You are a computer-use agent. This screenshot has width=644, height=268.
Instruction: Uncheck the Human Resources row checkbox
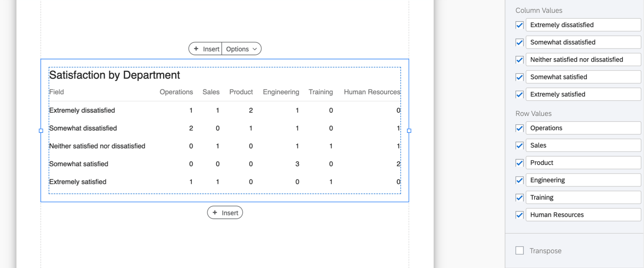coord(519,215)
